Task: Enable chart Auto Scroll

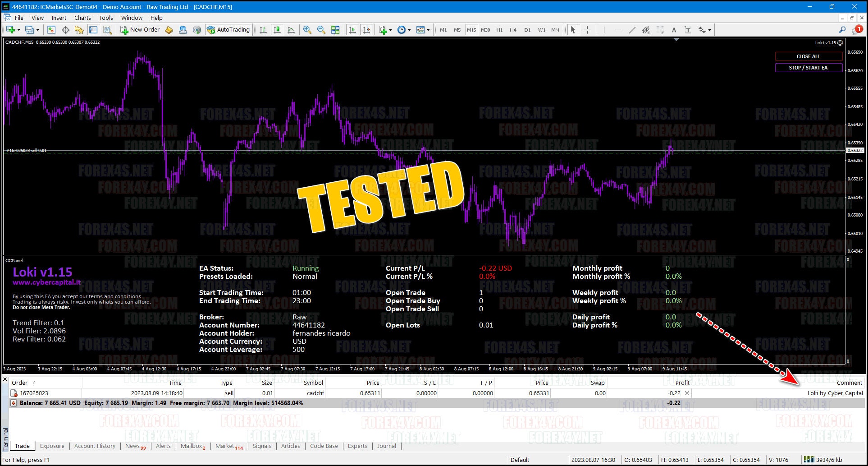Action: tap(353, 30)
